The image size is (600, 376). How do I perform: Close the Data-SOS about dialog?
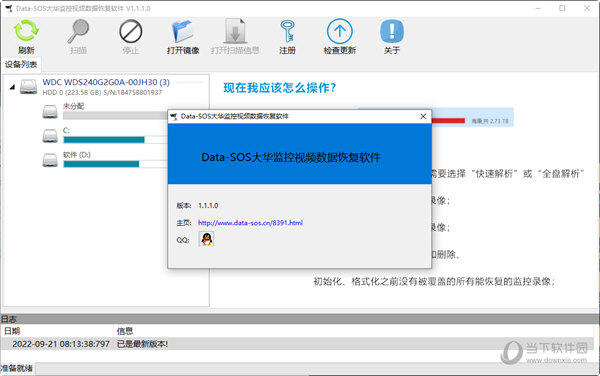[x=423, y=116]
